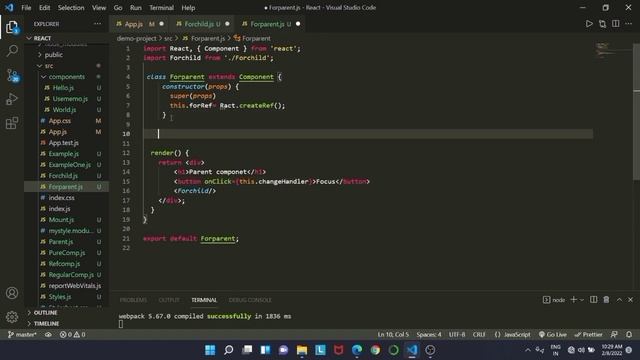Open Hello.js in the explorer
The image size is (640, 360).
[67, 88]
